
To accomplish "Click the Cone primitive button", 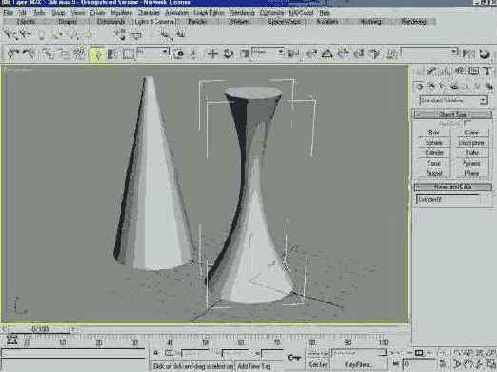I will coord(471,133).
